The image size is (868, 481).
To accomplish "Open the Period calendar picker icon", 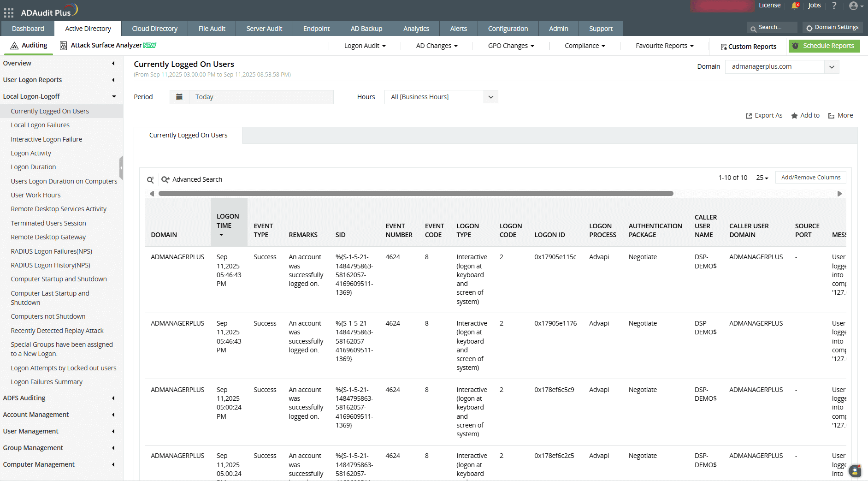I will (x=179, y=97).
